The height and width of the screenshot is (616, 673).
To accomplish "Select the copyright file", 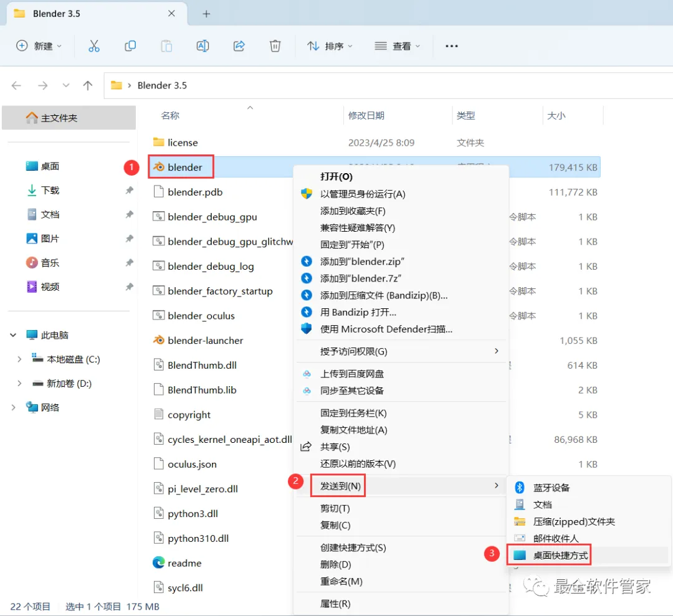I will (181, 415).
